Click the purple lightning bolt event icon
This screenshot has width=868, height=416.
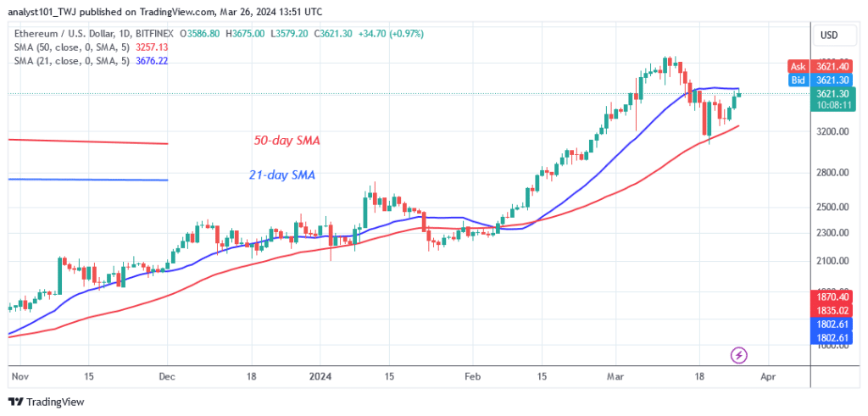[x=737, y=355]
